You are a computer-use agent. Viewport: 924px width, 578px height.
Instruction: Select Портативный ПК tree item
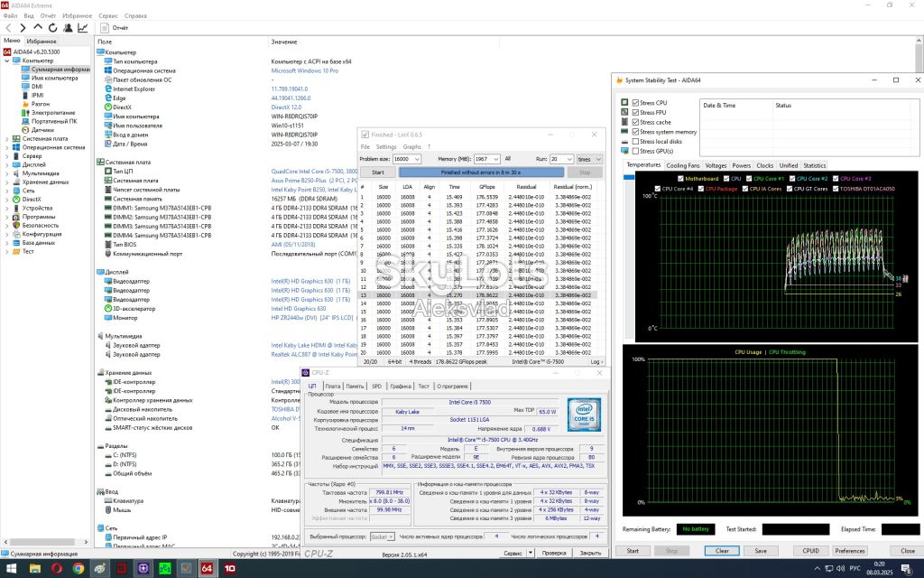pos(54,121)
